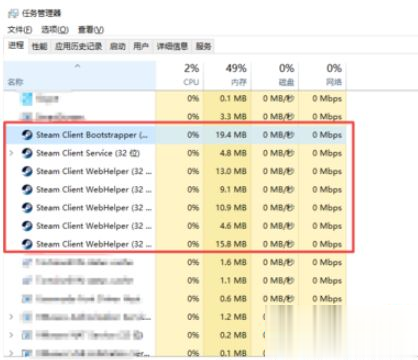Switch to the 性能 tab
The image size is (418, 360).
39,46
